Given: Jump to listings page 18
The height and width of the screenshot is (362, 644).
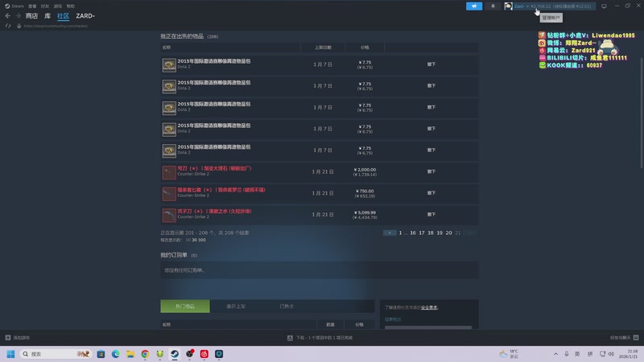Looking at the screenshot, I should tap(431, 232).
